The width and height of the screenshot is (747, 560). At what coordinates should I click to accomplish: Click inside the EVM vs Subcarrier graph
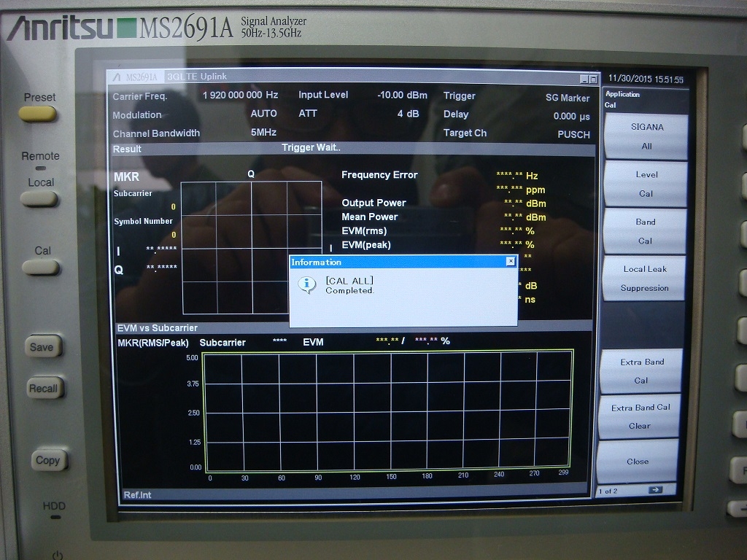point(388,411)
